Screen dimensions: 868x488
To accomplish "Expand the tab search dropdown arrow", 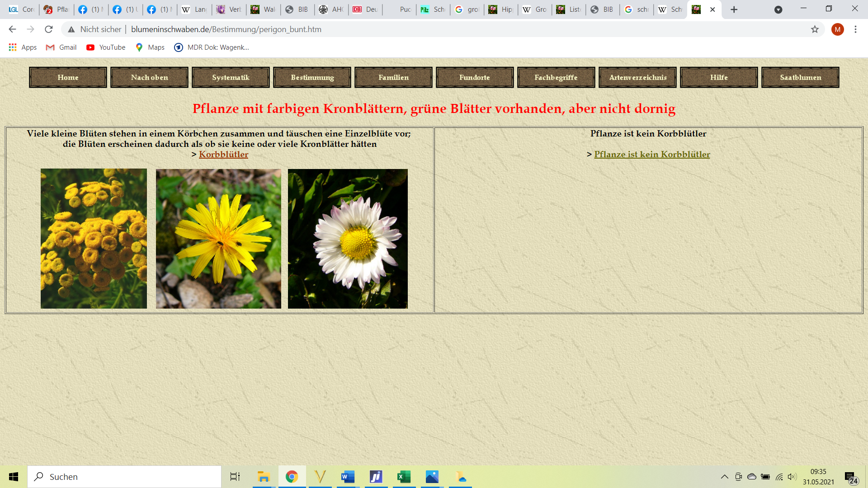I will [778, 9].
